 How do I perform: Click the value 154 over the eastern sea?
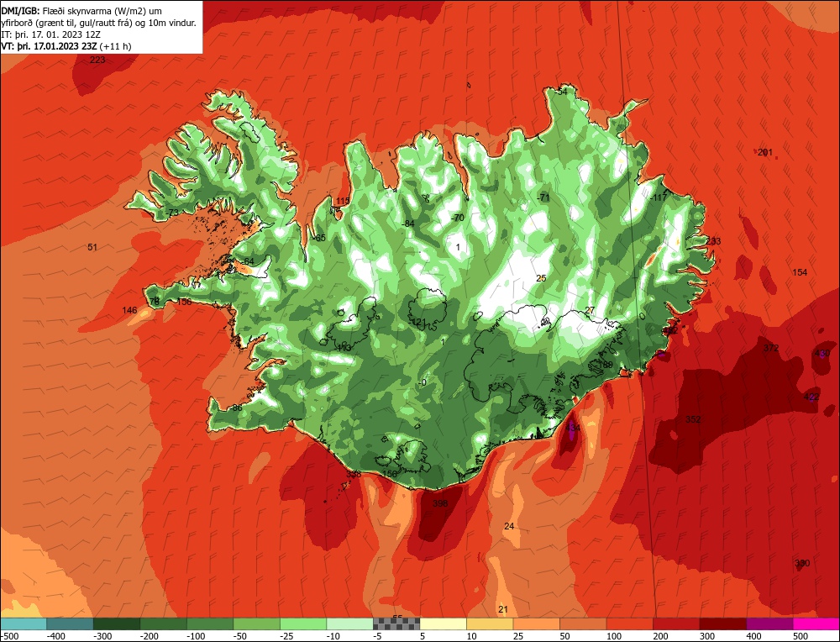(800, 272)
